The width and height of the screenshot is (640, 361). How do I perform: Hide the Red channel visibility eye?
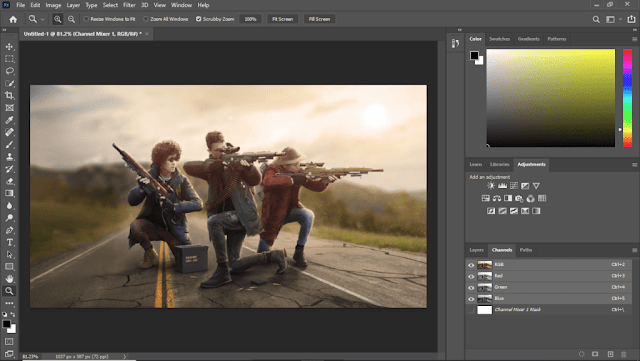tap(471, 276)
